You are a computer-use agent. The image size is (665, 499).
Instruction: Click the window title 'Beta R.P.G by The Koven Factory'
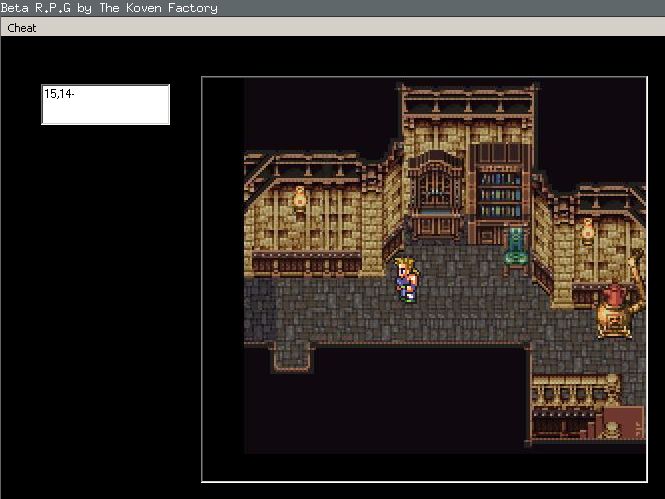pyautogui.click(x=109, y=8)
